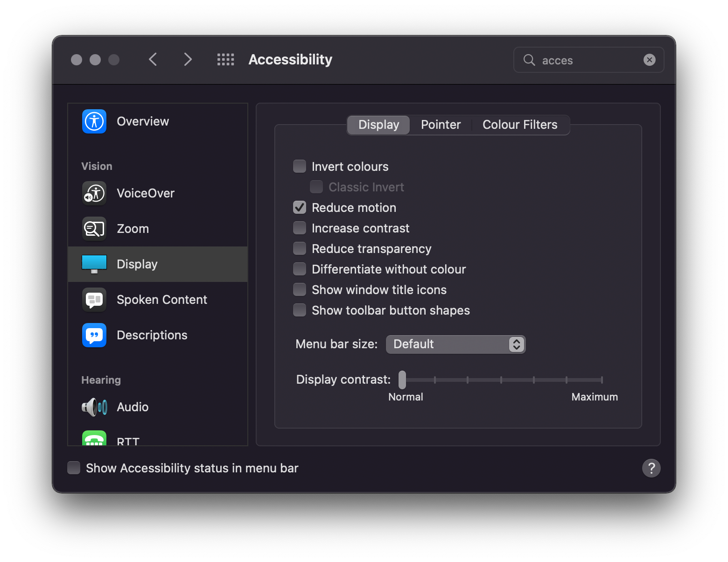Open the Menu bar size dropdown
This screenshot has height=562, width=728.
click(455, 344)
